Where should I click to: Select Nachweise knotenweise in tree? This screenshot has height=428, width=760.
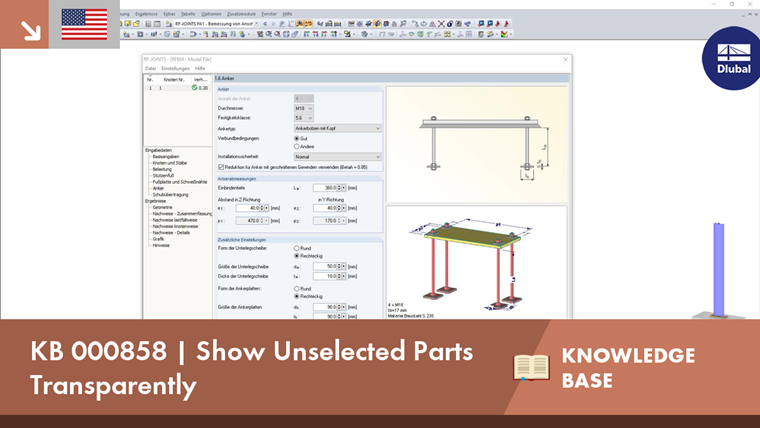coord(175,226)
